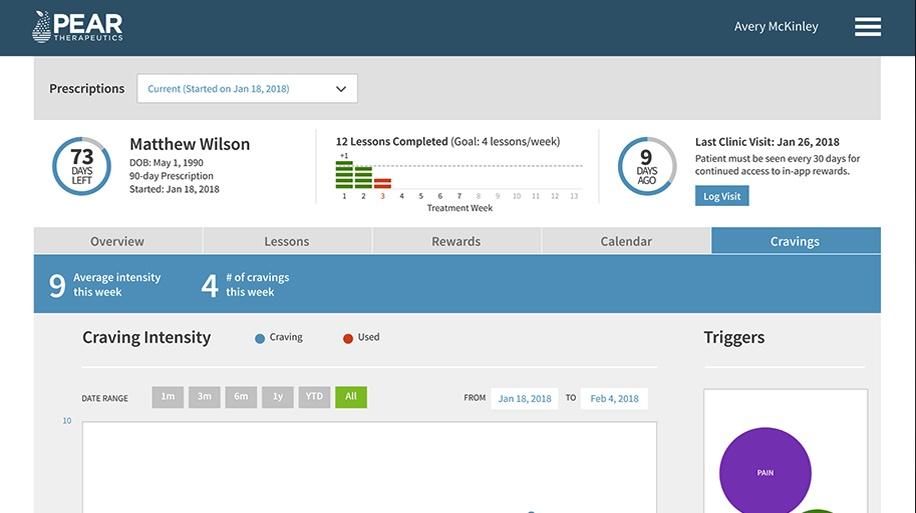Click the red Used legend dot

tap(348, 338)
